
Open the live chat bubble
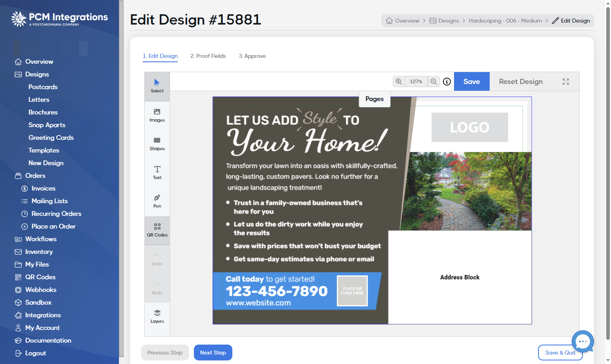coord(583,341)
